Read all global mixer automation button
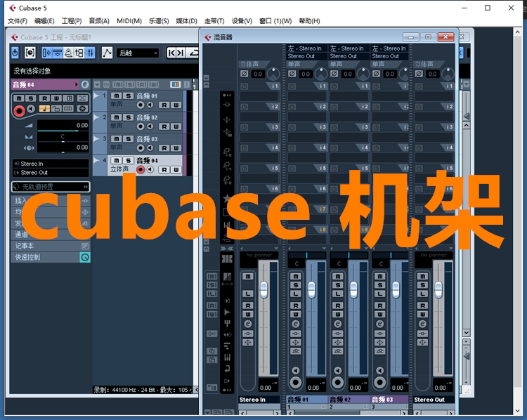The width and height of the screenshot is (527, 420). point(212,306)
